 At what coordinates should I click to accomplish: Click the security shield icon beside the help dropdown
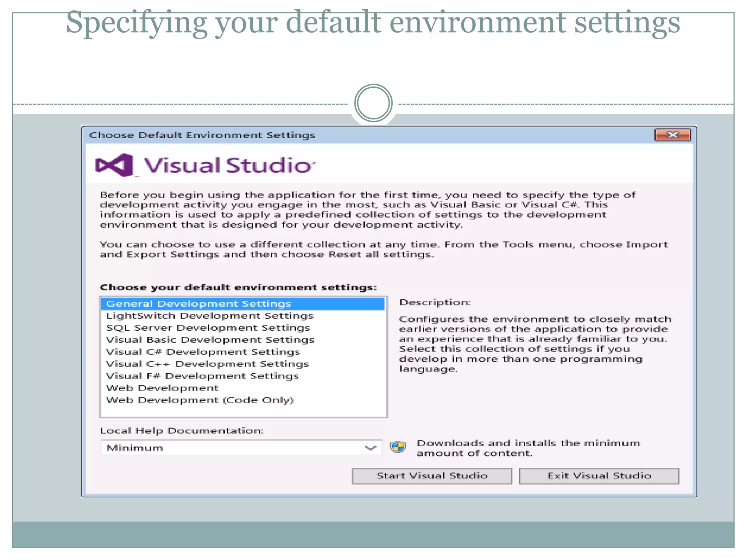click(x=398, y=447)
